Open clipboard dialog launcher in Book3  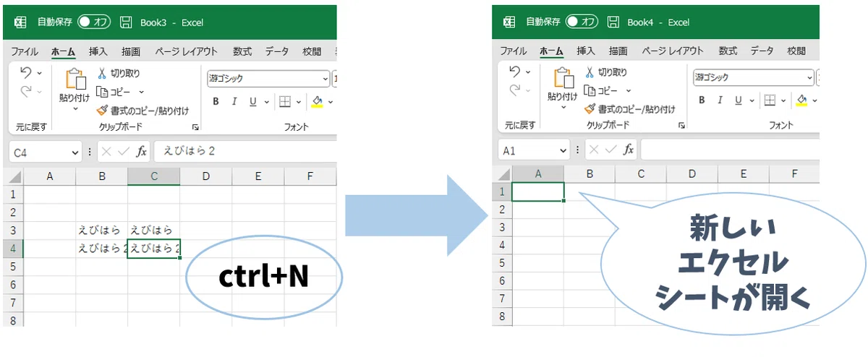195,127
